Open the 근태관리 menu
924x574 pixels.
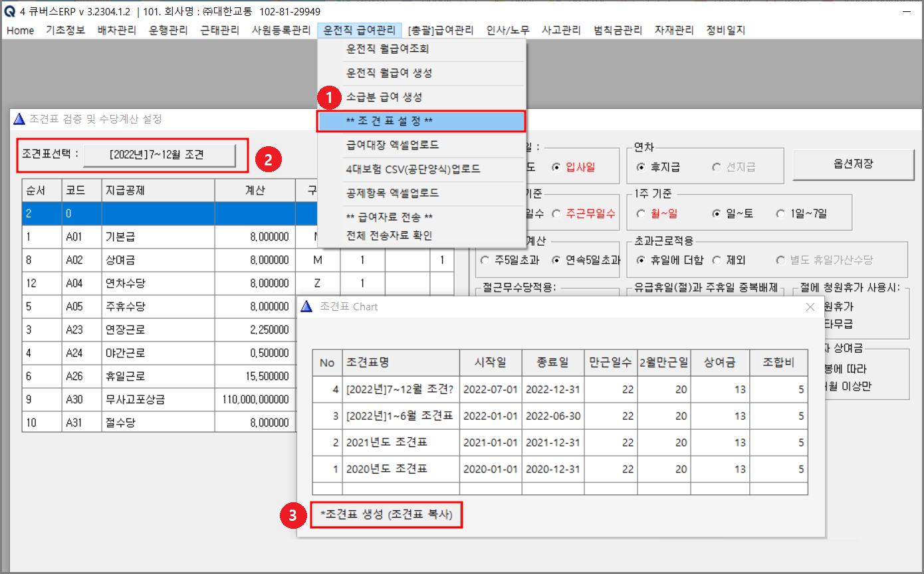pyautogui.click(x=220, y=30)
